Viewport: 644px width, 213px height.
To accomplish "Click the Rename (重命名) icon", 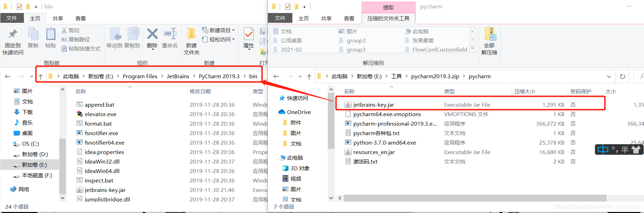I will click(170, 34).
